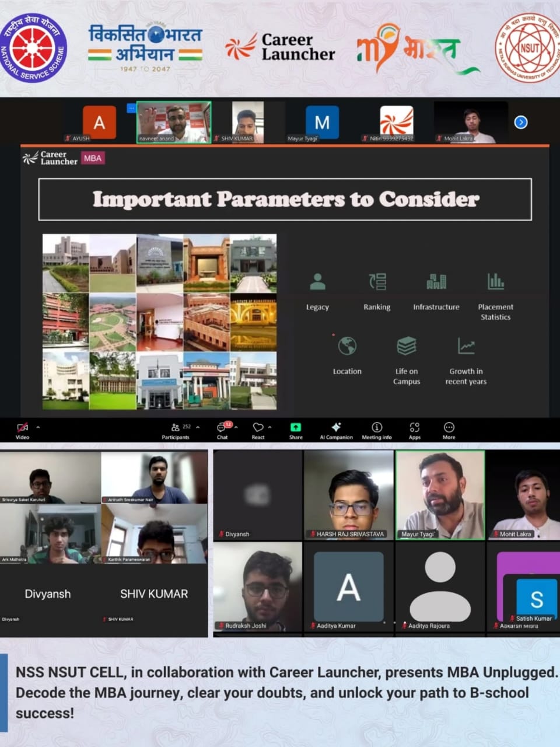
Task: Select Mayur Tyagi's blue M avatar tile
Action: coord(322,122)
